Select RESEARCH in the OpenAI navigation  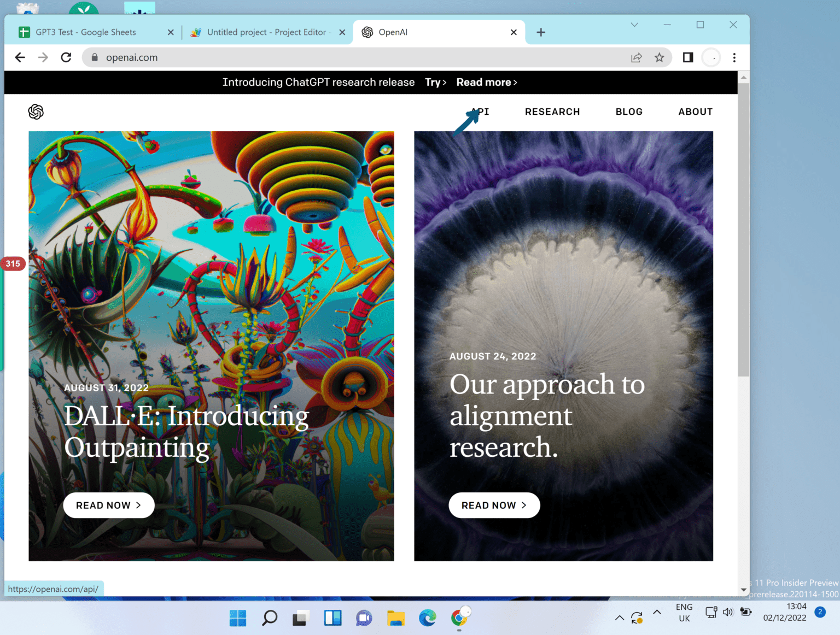[x=552, y=111]
